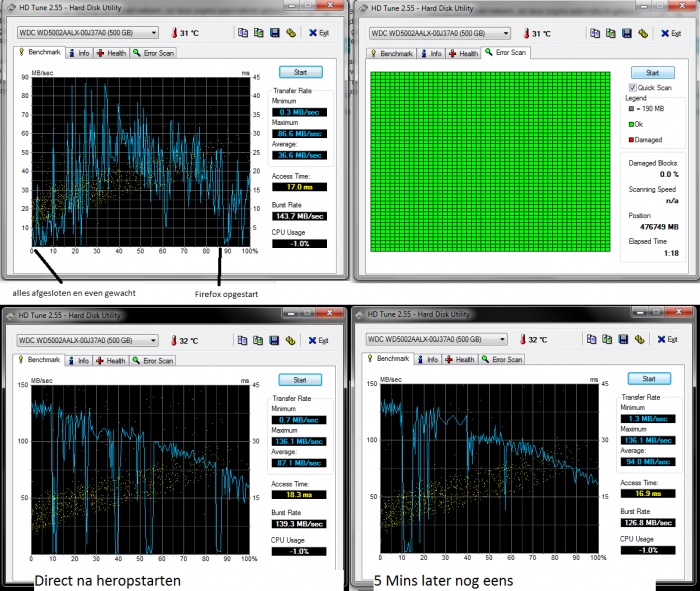This screenshot has width=700, height=591.
Task: Click Exit icon in bottom-left HD Tune window
Action: click(312, 341)
